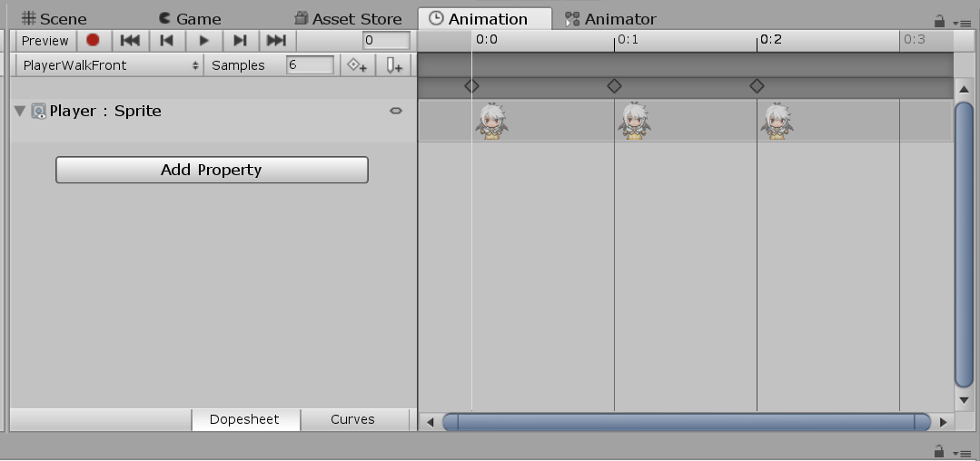Switch to Curves view
Image resolution: width=980 pixels, height=461 pixels.
(x=352, y=419)
